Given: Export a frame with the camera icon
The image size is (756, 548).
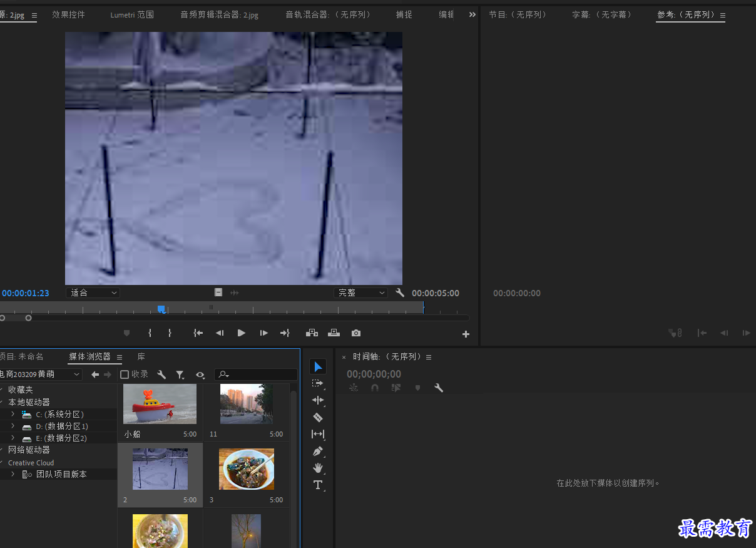Looking at the screenshot, I should [x=356, y=333].
